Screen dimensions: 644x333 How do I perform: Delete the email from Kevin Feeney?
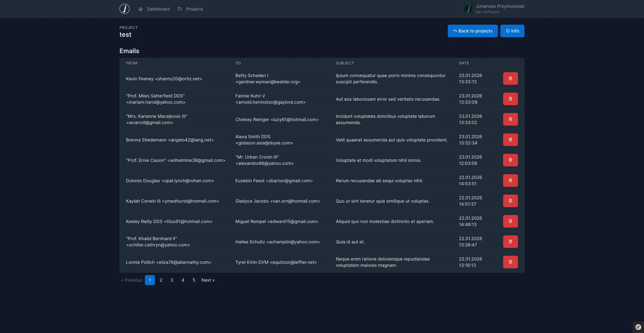click(x=510, y=79)
